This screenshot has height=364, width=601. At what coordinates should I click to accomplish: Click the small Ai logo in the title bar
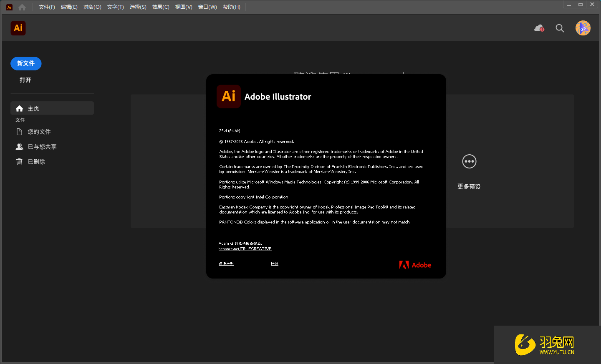pyautogui.click(x=9, y=7)
